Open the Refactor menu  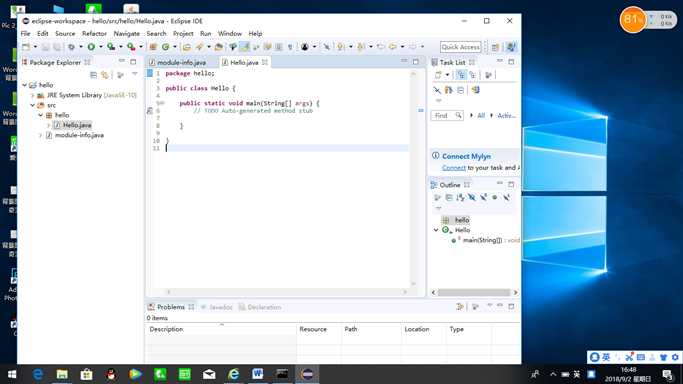[x=94, y=34]
